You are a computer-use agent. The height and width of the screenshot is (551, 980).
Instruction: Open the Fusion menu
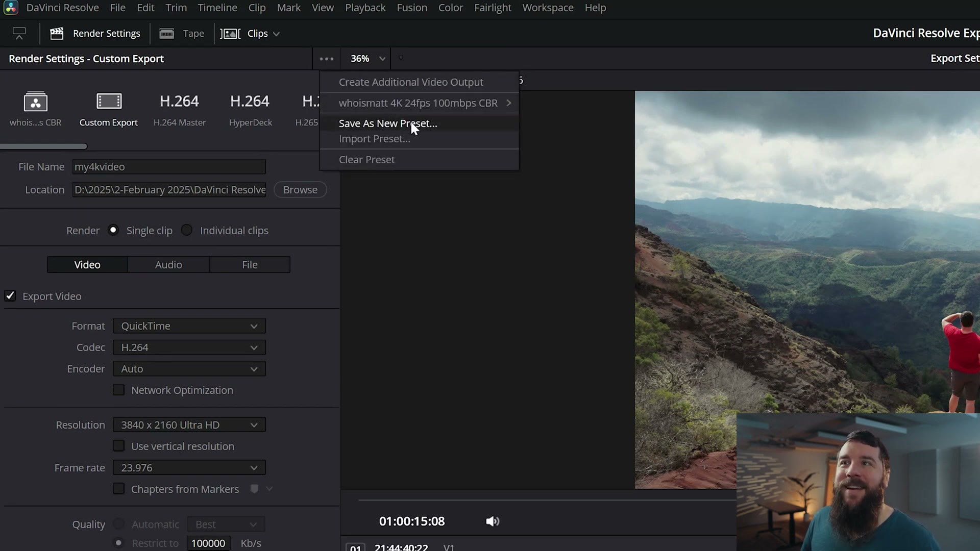pyautogui.click(x=412, y=8)
